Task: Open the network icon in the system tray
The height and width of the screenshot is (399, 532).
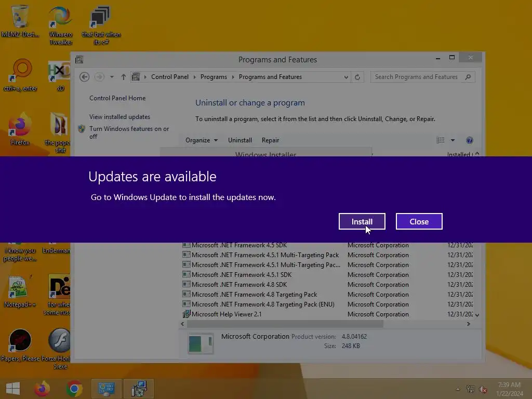Action: click(x=470, y=389)
